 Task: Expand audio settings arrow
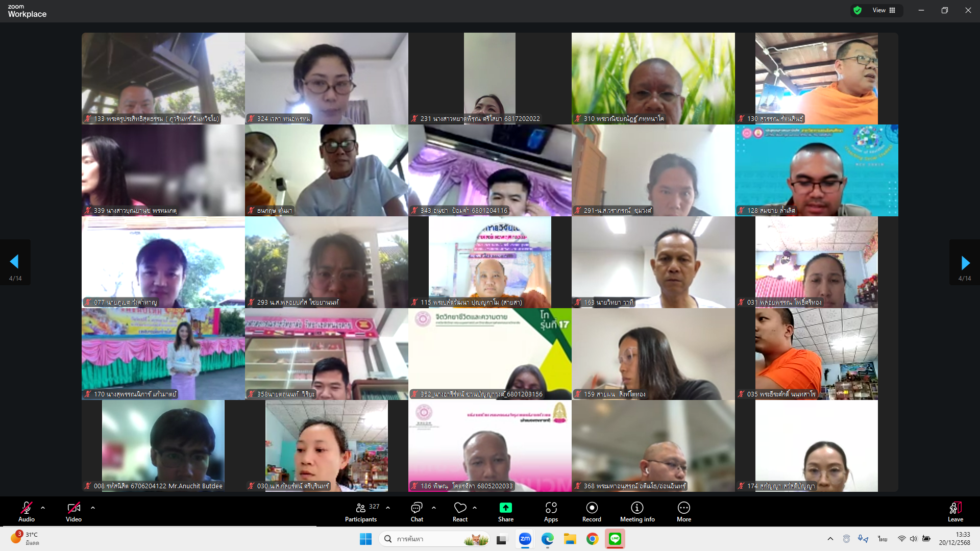click(x=43, y=508)
